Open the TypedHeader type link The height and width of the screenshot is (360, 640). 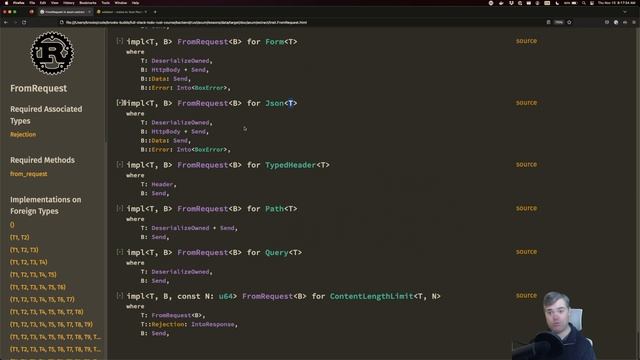click(x=290, y=165)
